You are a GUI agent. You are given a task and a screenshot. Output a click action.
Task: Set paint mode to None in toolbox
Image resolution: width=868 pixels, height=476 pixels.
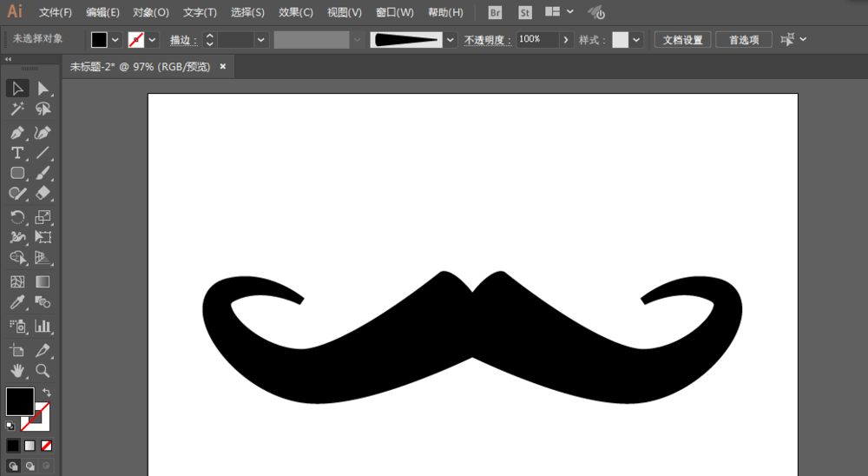pyautogui.click(x=47, y=446)
